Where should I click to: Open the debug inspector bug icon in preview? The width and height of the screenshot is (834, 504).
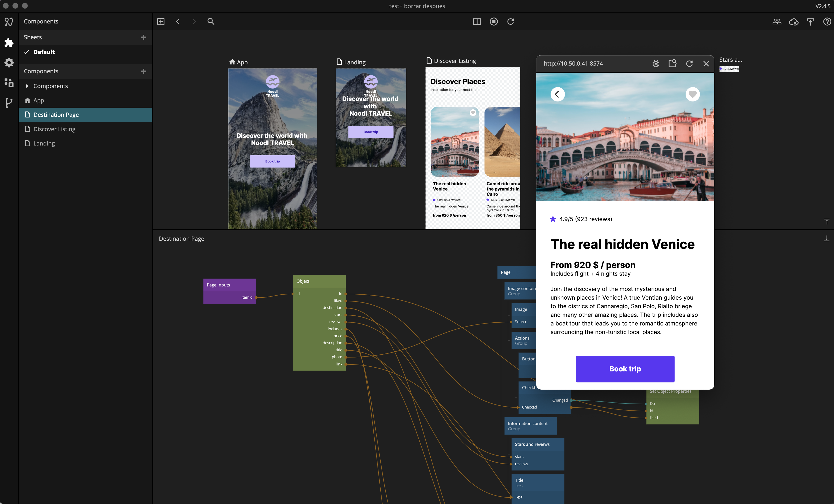656,64
